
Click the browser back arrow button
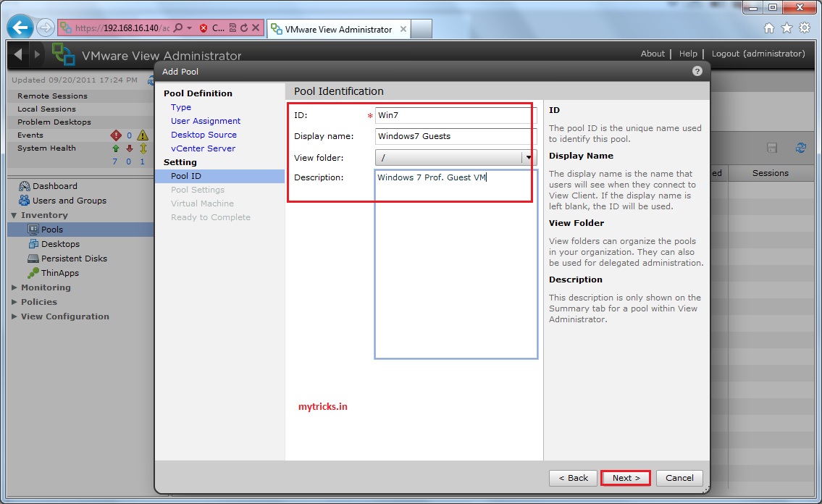20,28
